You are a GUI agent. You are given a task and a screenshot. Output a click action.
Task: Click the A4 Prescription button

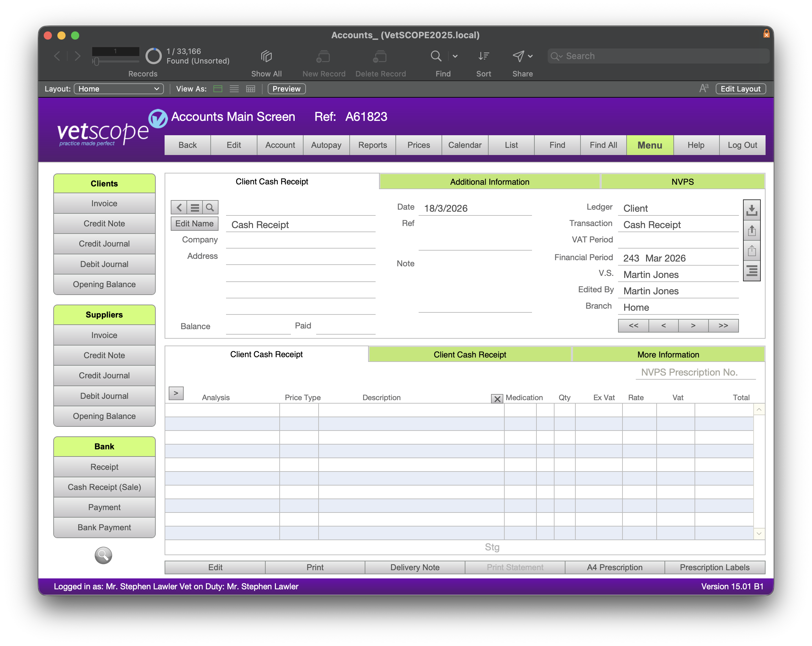click(x=615, y=567)
